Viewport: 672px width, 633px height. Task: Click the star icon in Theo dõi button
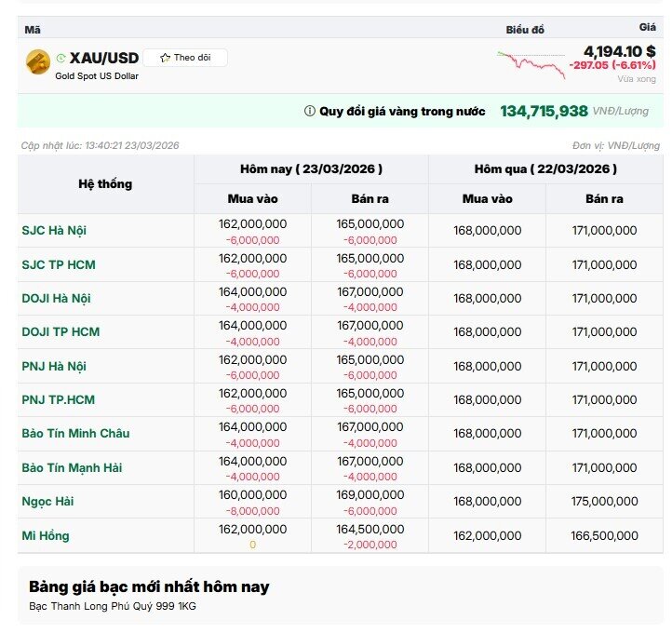pyautogui.click(x=165, y=58)
